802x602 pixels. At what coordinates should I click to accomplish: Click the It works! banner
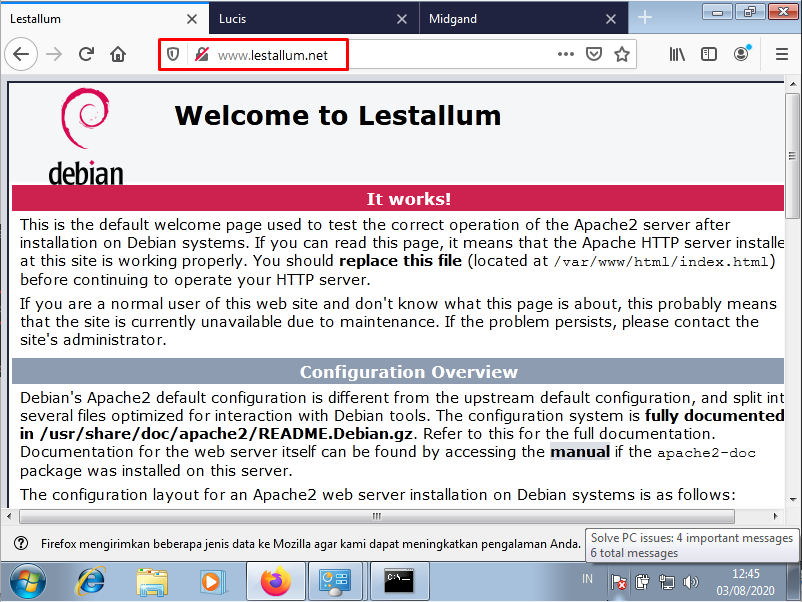coord(398,198)
